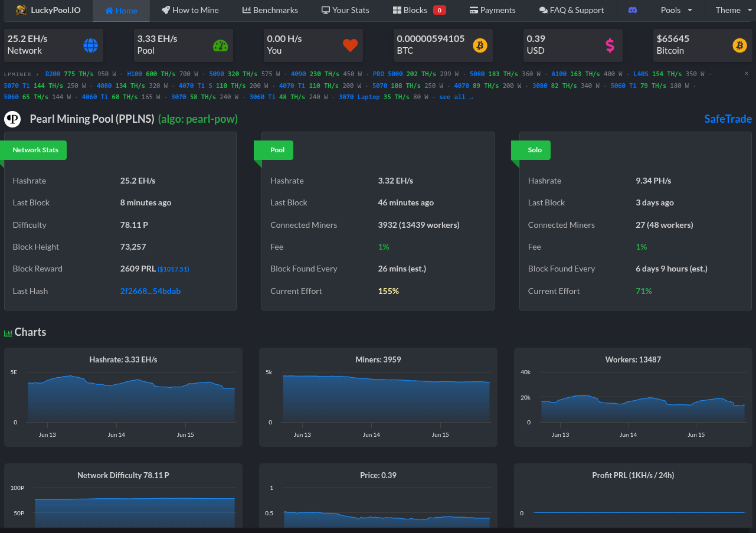Open last hash 2f2668...54bdab link
Screen dimensions: 756x533
tap(150, 291)
